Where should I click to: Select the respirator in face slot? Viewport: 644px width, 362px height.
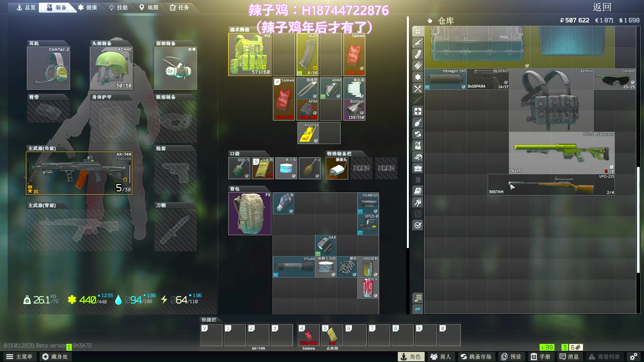click(x=175, y=68)
